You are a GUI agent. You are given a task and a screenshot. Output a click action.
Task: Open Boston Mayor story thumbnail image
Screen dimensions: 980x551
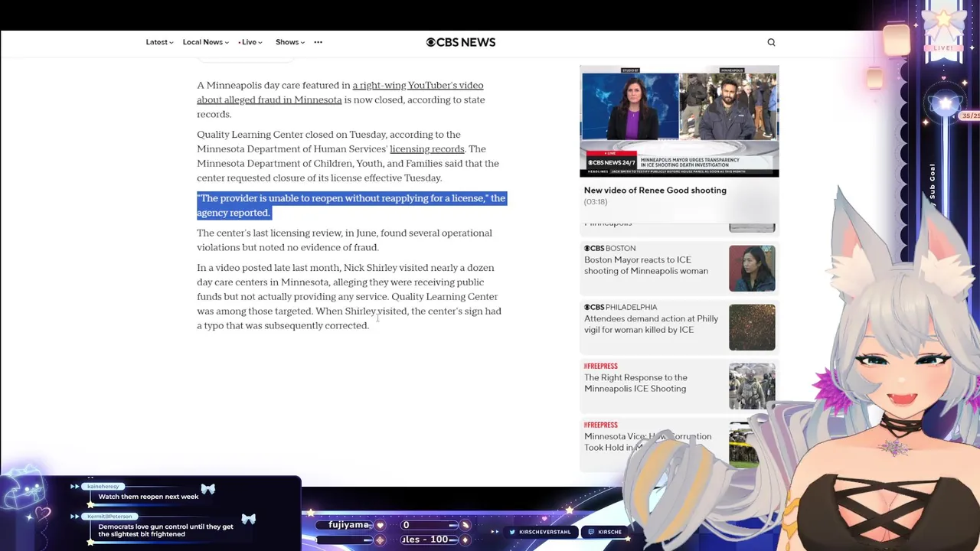click(752, 269)
